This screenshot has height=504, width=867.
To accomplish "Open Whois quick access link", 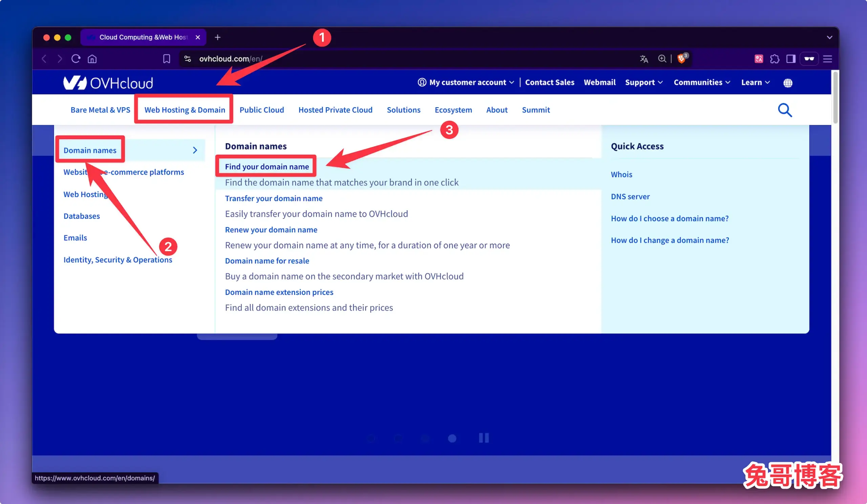I will pyautogui.click(x=621, y=174).
